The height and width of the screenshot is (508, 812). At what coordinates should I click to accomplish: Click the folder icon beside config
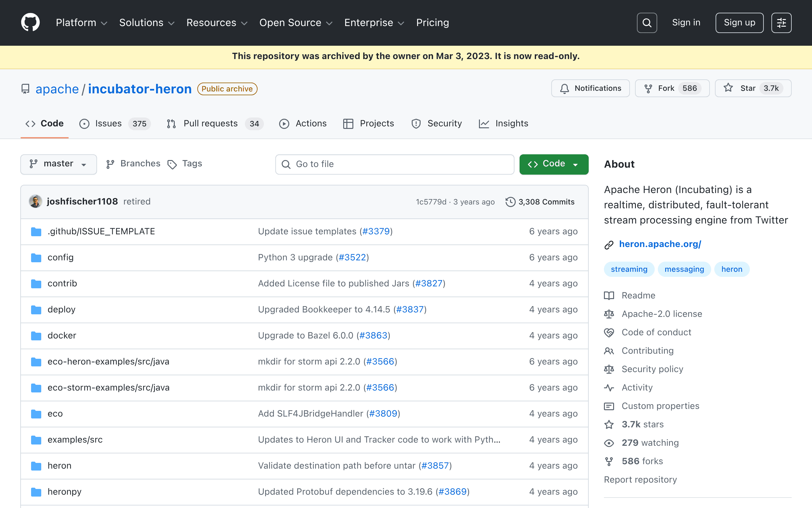pos(36,257)
